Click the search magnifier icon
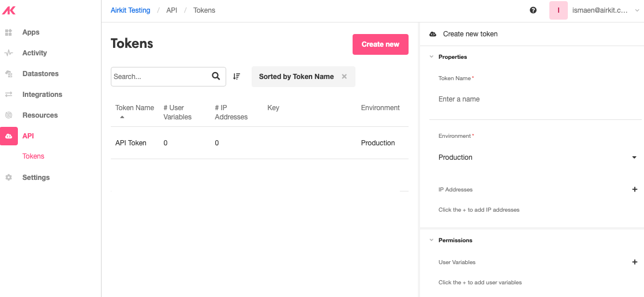 (216, 76)
